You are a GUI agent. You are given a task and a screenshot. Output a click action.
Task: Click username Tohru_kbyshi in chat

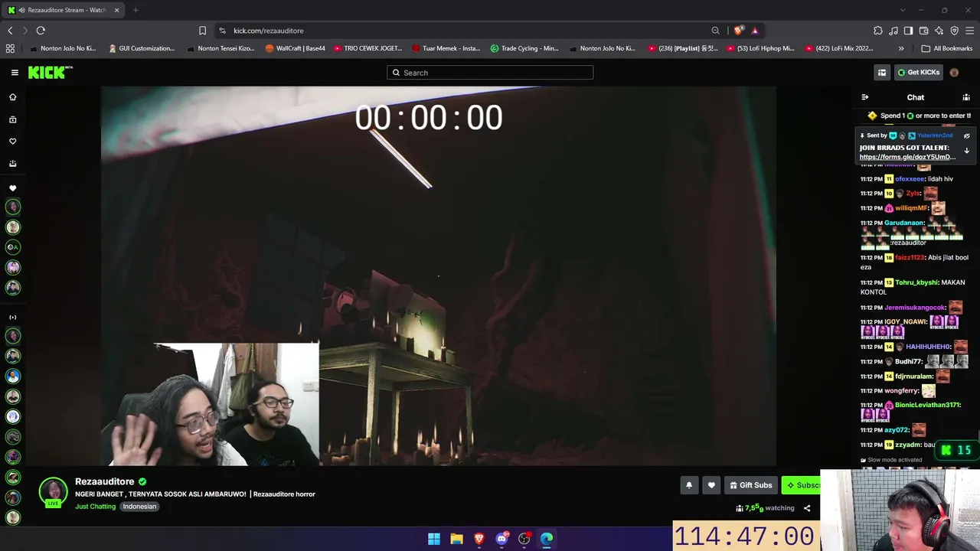[x=916, y=282]
